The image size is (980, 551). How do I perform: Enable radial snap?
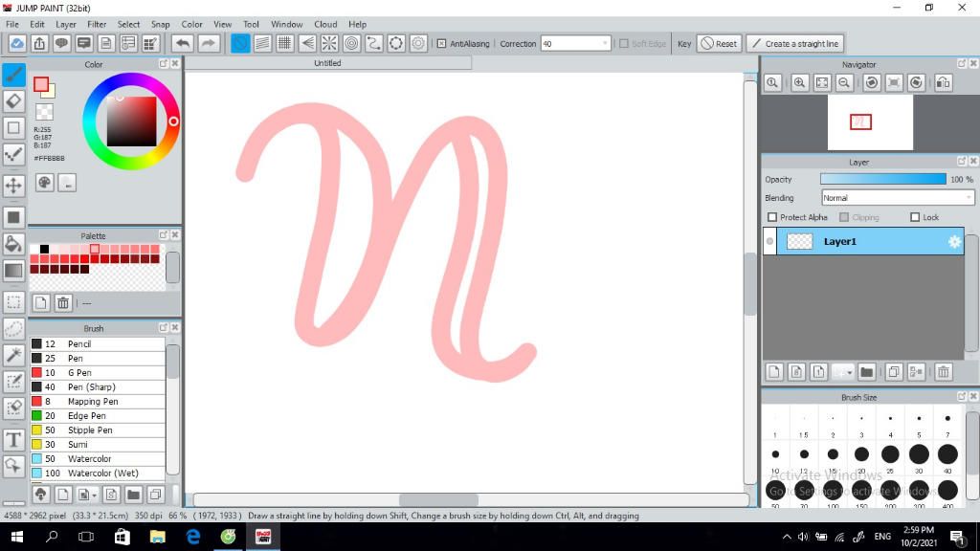click(329, 44)
